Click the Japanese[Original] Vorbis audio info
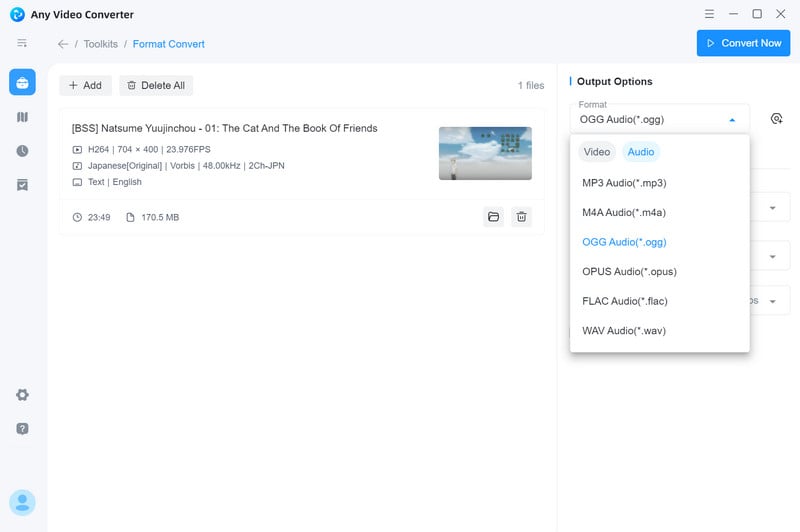800x532 pixels. click(x=186, y=165)
